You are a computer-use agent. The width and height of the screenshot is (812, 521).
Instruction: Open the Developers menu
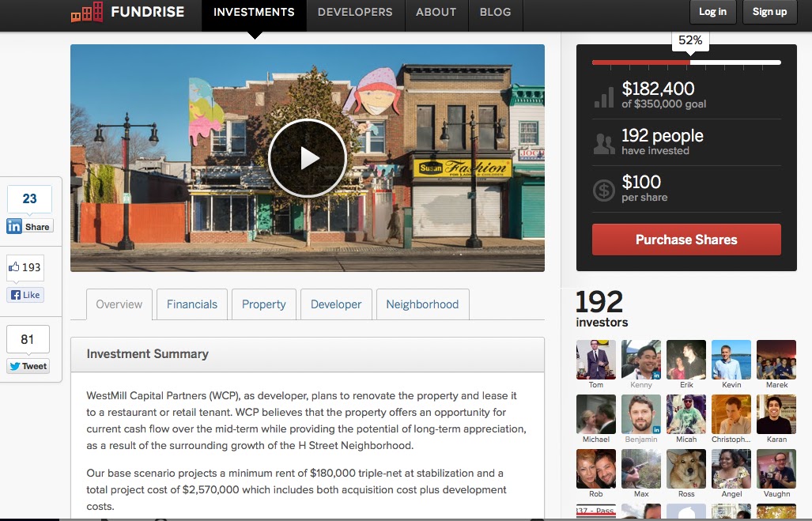click(x=355, y=12)
